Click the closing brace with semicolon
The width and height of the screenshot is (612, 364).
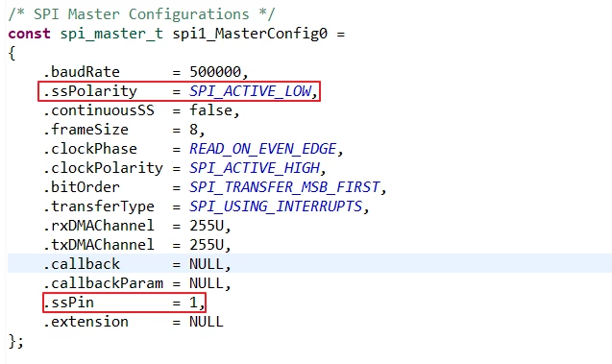point(16,341)
